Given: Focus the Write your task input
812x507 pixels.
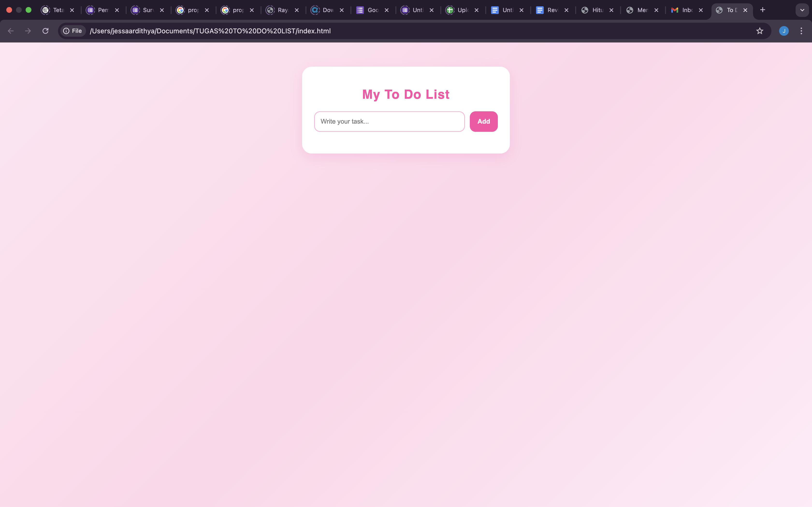Looking at the screenshot, I should click(389, 121).
